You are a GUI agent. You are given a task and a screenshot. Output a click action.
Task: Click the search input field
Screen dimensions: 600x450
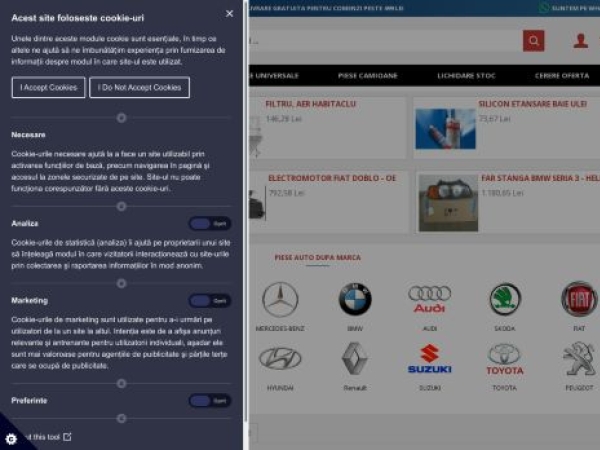(x=386, y=41)
